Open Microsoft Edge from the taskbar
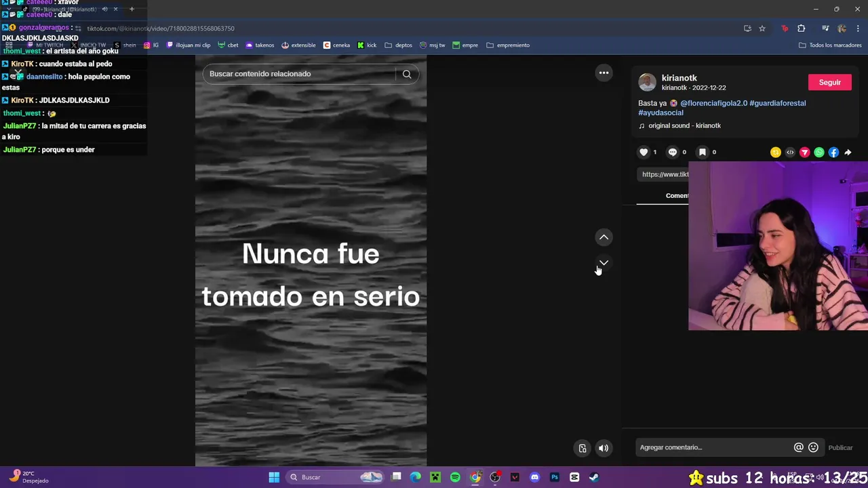 [416, 477]
